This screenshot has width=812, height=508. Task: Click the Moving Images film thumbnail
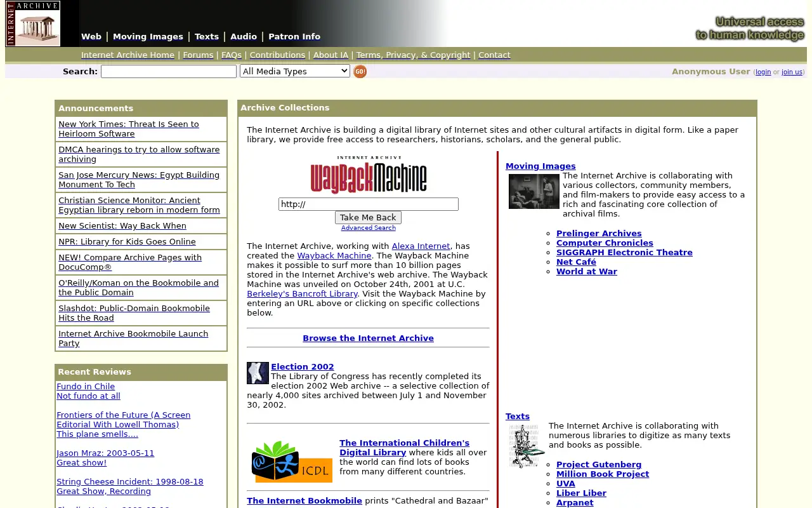(534, 191)
